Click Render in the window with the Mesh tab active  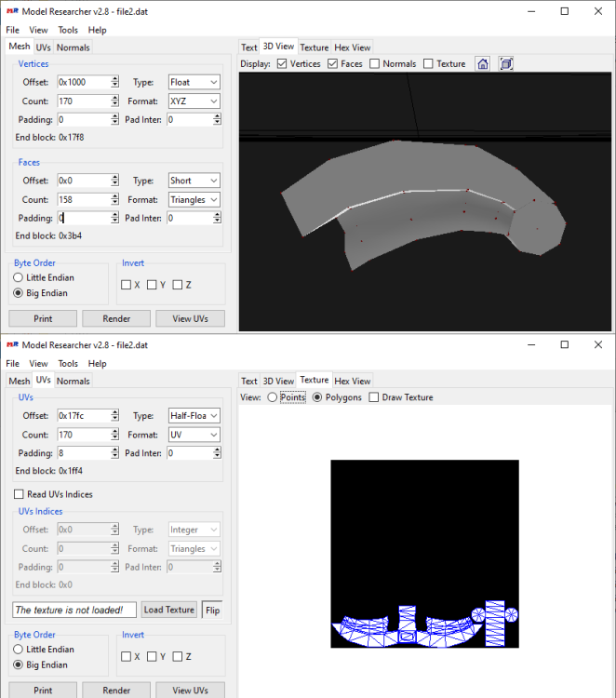pyautogui.click(x=116, y=318)
